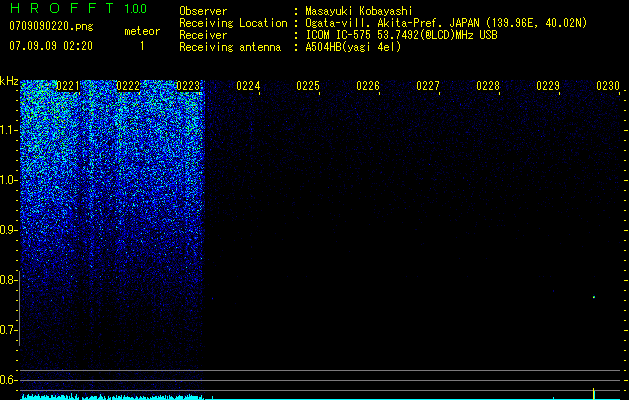Click the 1.1 kHz axis tick label
The height and width of the screenshot is (400, 629).
pos(9,130)
